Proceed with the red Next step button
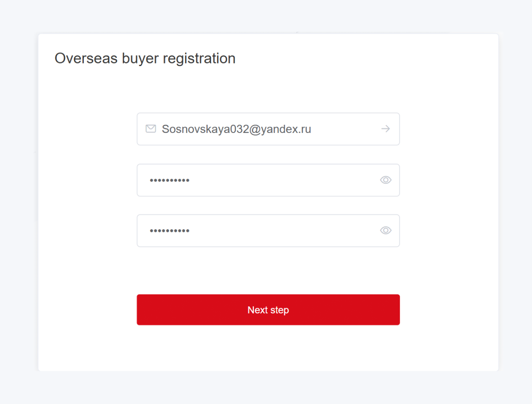This screenshot has height=404, width=532. pos(268,310)
